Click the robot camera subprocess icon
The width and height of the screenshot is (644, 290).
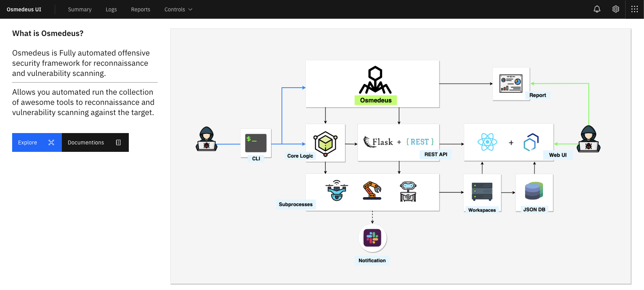point(408,191)
